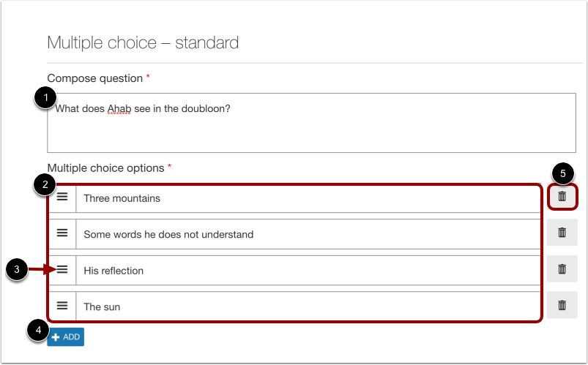The image size is (588, 365).
Task: Click the His reflection option text field
Action: tap(308, 271)
